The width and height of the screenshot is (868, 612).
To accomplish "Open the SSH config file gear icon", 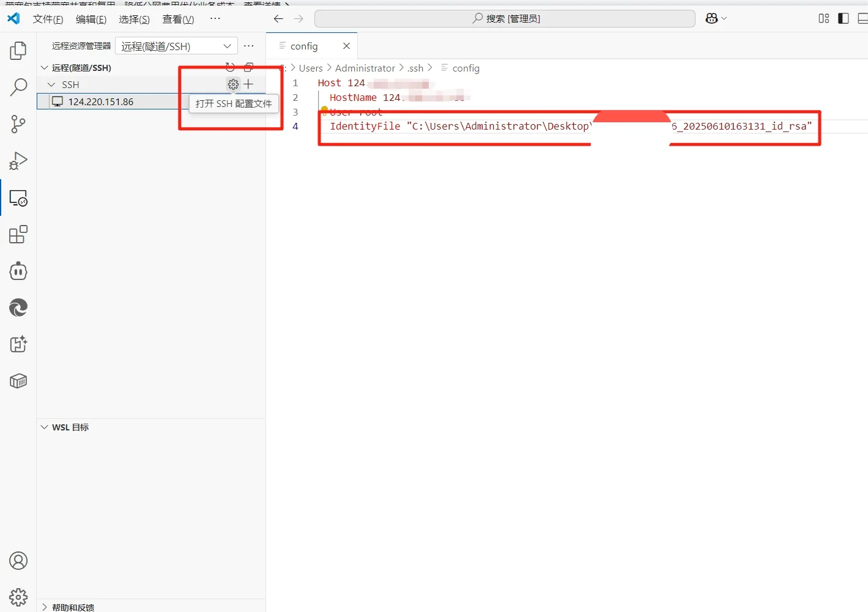I will [232, 84].
